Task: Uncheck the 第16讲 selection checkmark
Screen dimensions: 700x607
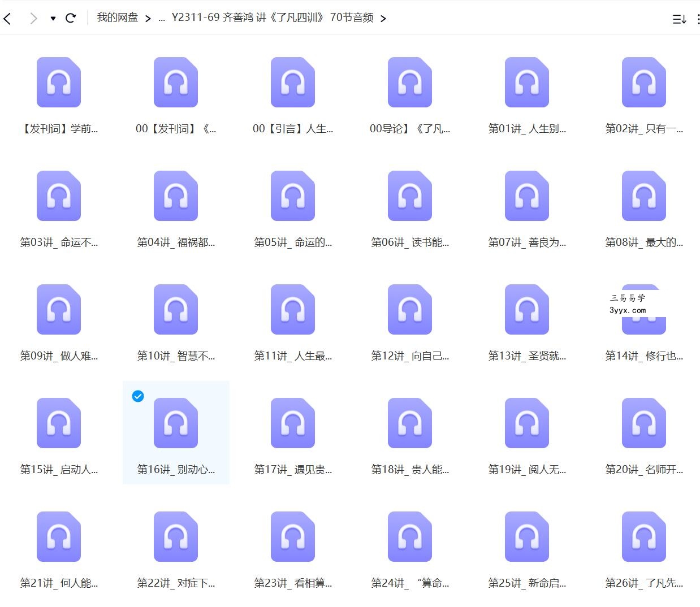Action: coord(138,396)
